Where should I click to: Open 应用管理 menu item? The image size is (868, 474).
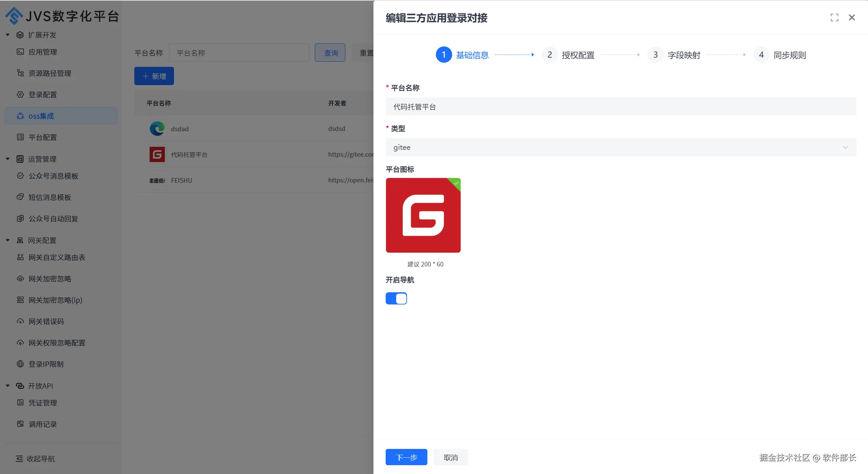coord(42,52)
